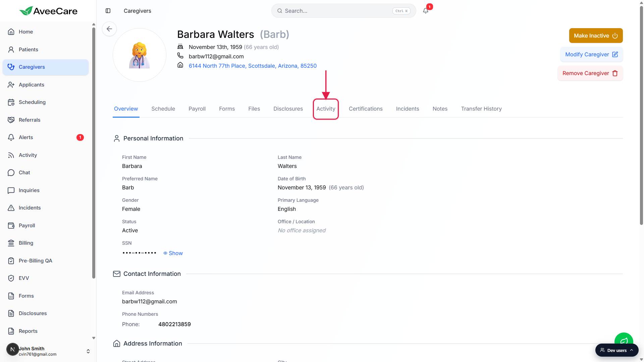644x362 pixels.
Task: Open the sidebar Activity feed
Action: click(x=46, y=155)
